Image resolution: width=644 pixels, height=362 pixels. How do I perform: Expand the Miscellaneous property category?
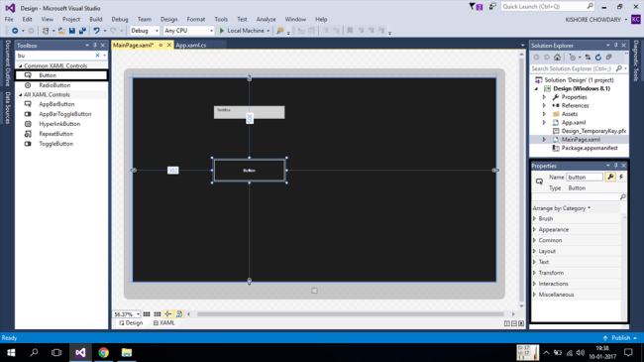tap(535, 295)
